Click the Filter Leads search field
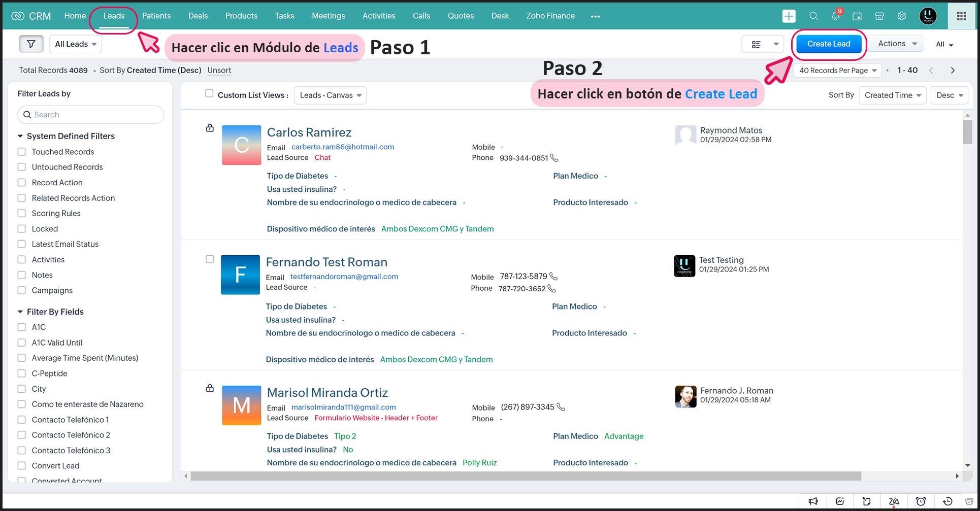980x511 pixels. 91,115
